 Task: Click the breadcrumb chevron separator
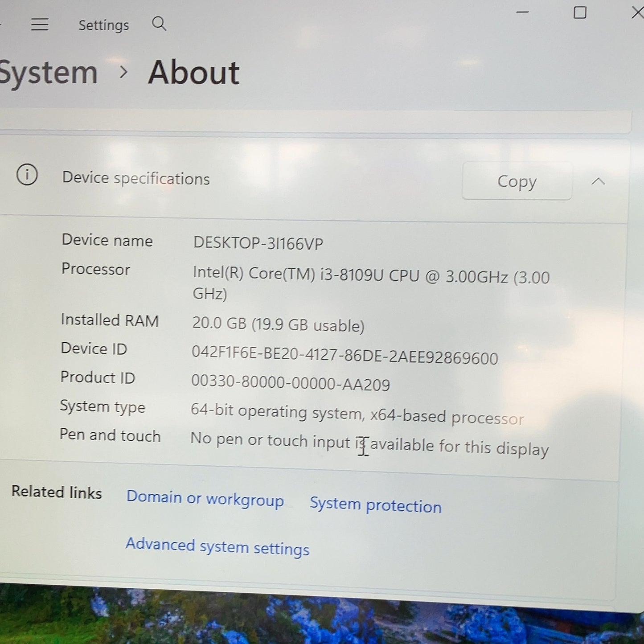pyautogui.click(x=123, y=72)
